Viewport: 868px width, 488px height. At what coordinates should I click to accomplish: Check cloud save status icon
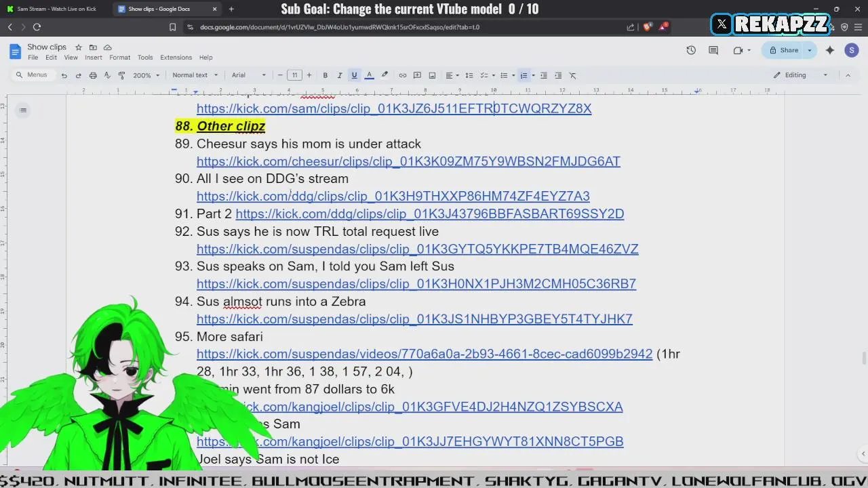point(107,47)
